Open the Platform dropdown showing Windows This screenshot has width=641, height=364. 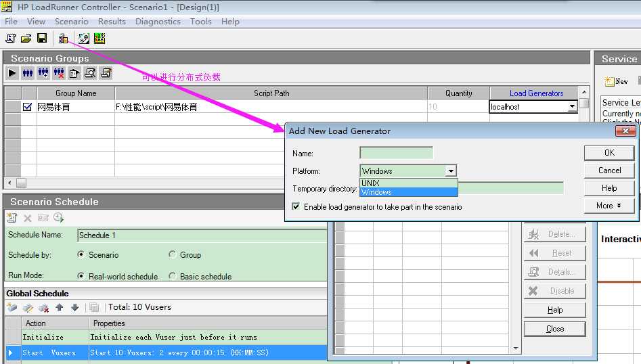pos(451,170)
